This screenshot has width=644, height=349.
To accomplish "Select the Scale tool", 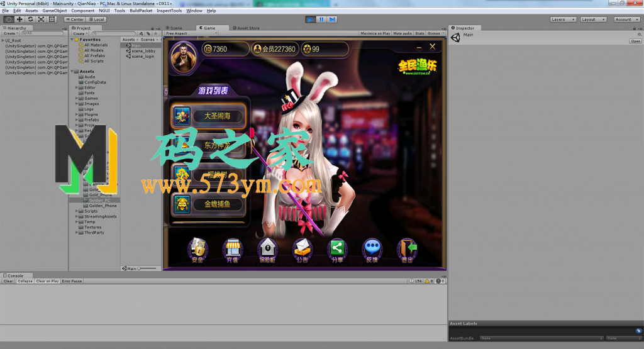I will pos(41,19).
